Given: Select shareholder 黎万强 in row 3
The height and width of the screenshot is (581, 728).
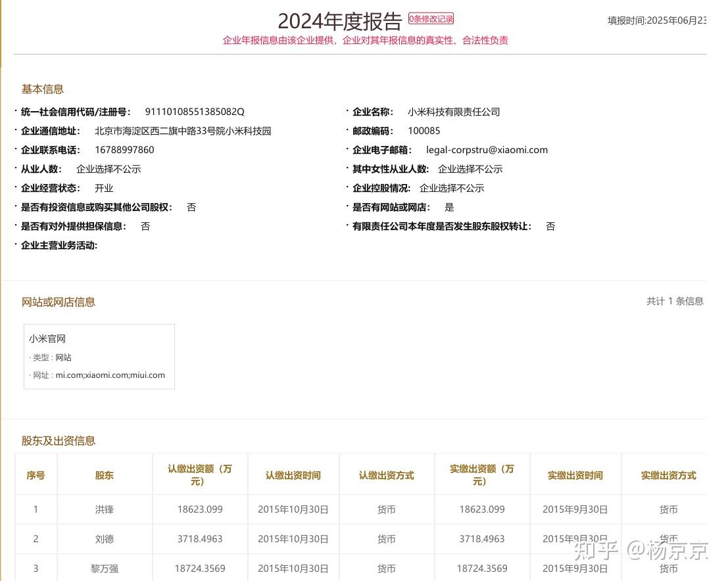Looking at the screenshot, I should (105, 569).
